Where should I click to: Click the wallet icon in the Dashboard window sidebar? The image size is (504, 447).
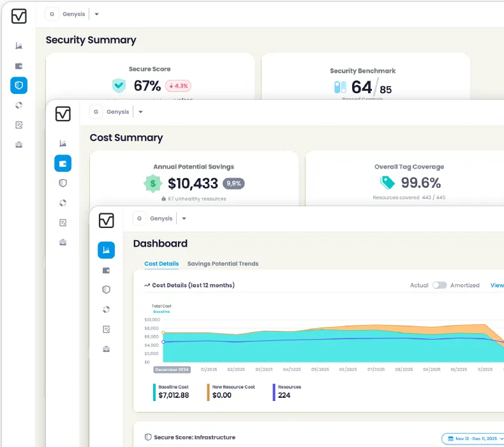coord(106,270)
